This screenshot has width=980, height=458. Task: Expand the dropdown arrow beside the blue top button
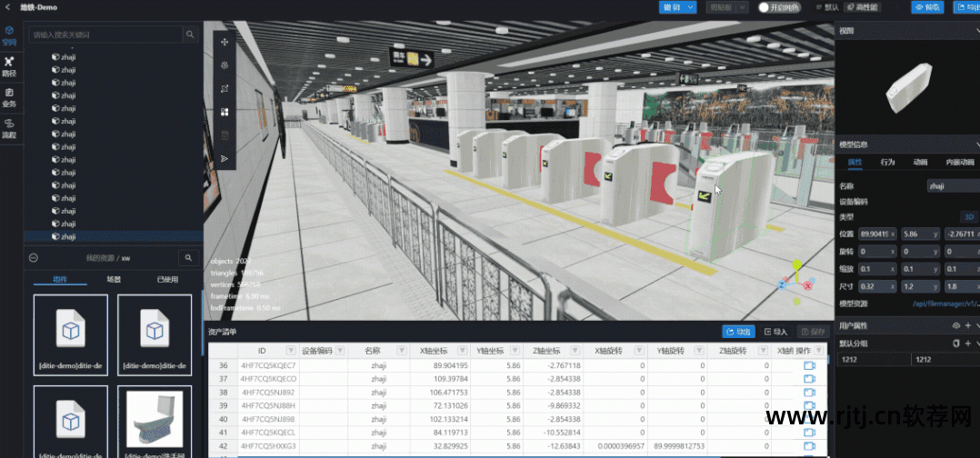[691, 7]
